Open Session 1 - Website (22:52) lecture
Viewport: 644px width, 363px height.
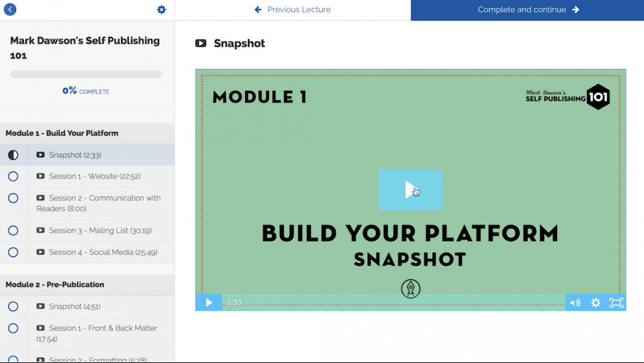(x=95, y=176)
